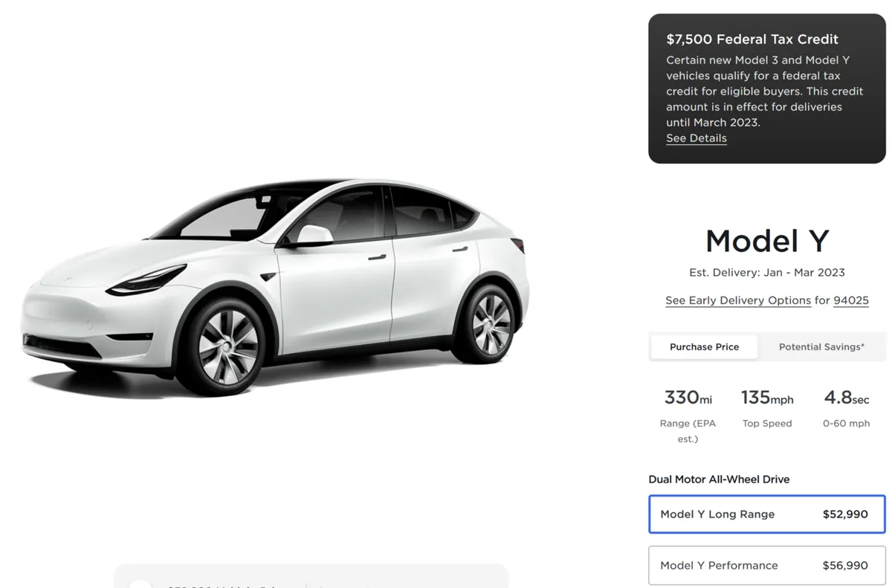Switch to the Potential Savings tab
The width and height of the screenshot is (892, 588).
pos(821,347)
